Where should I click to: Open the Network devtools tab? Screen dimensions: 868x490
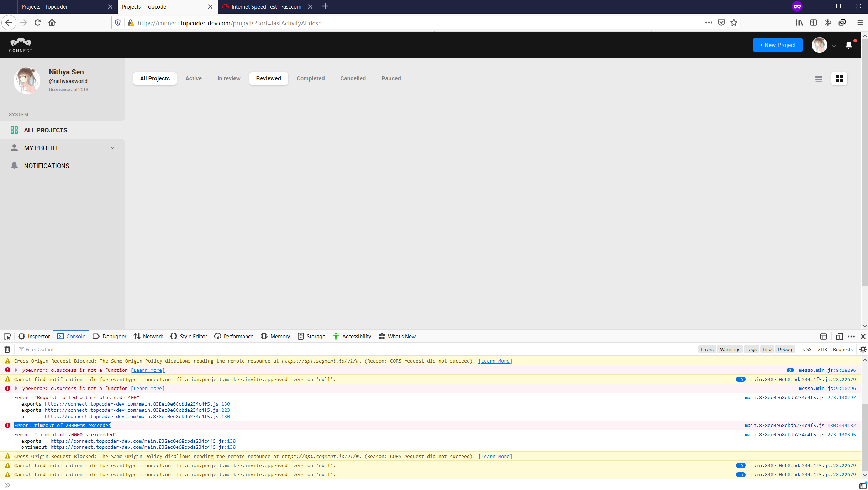pyautogui.click(x=148, y=337)
